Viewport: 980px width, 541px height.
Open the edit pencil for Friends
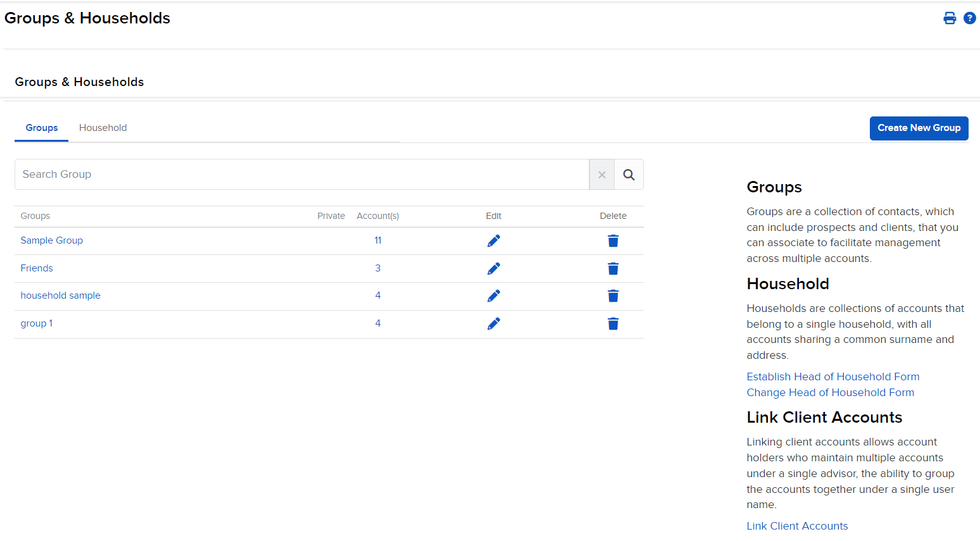[x=494, y=268]
